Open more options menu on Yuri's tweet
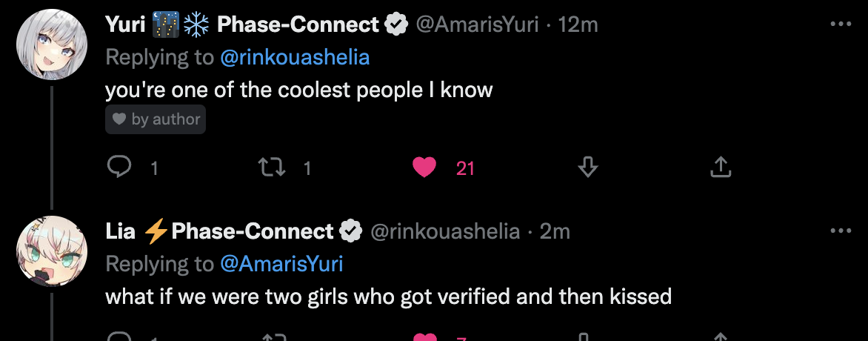This screenshot has height=341, width=868. tap(841, 24)
